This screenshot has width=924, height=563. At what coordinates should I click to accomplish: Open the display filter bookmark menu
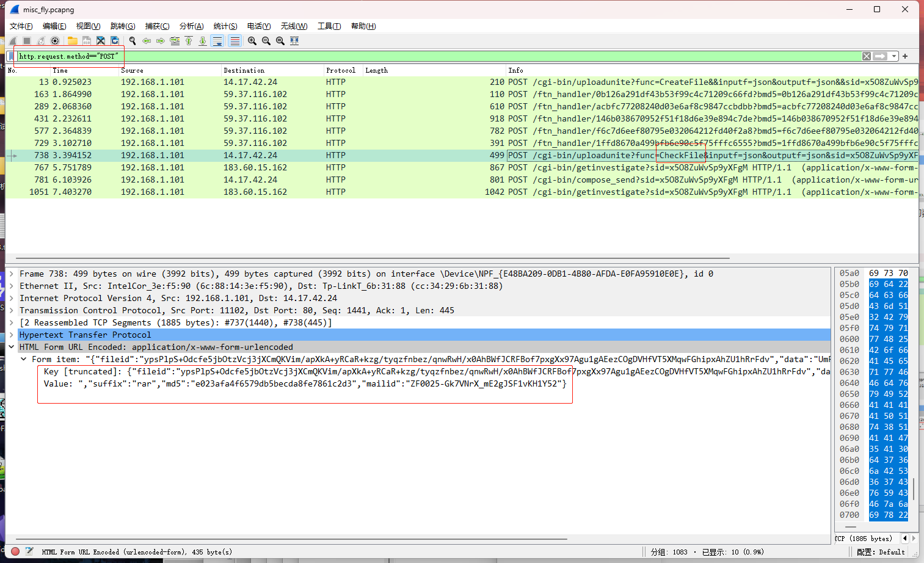click(x=10, y=56)
